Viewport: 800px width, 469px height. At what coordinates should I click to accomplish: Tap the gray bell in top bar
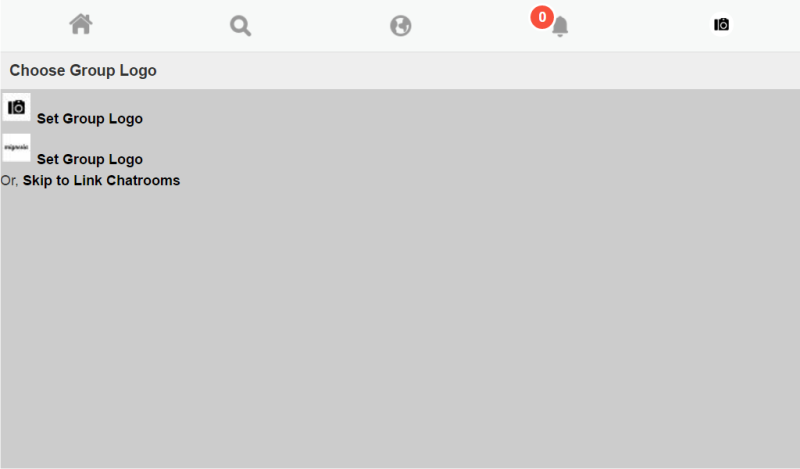(x=560, y=27)
